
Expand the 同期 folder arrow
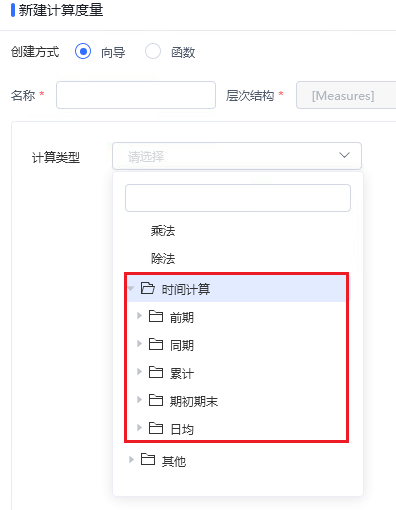139,344
